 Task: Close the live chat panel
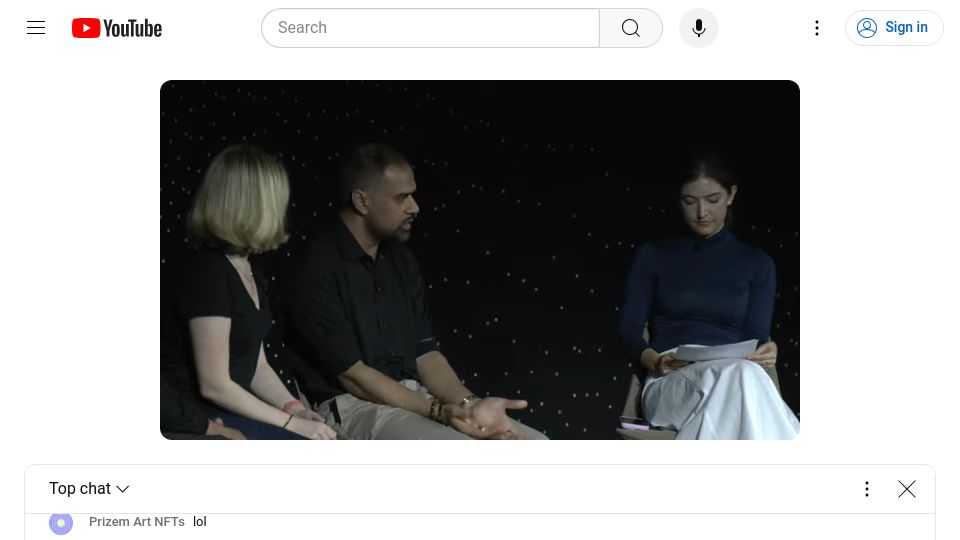coord(907,489)
